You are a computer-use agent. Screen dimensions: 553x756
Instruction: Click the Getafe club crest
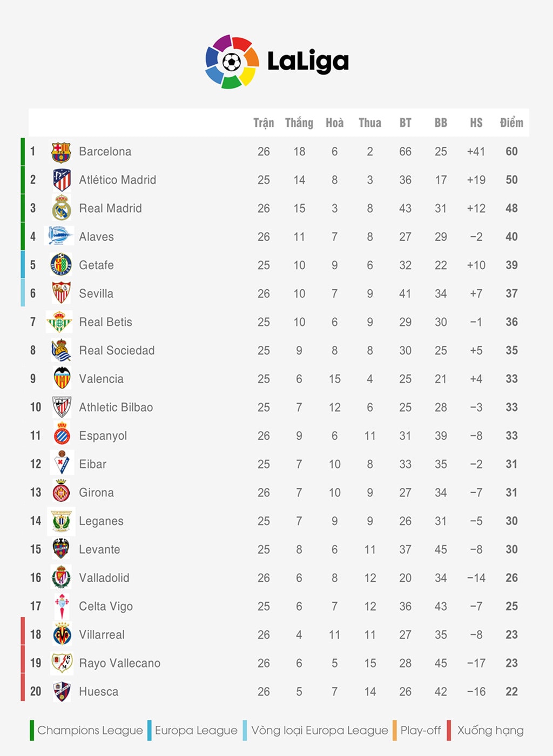[x=61, y=265]
